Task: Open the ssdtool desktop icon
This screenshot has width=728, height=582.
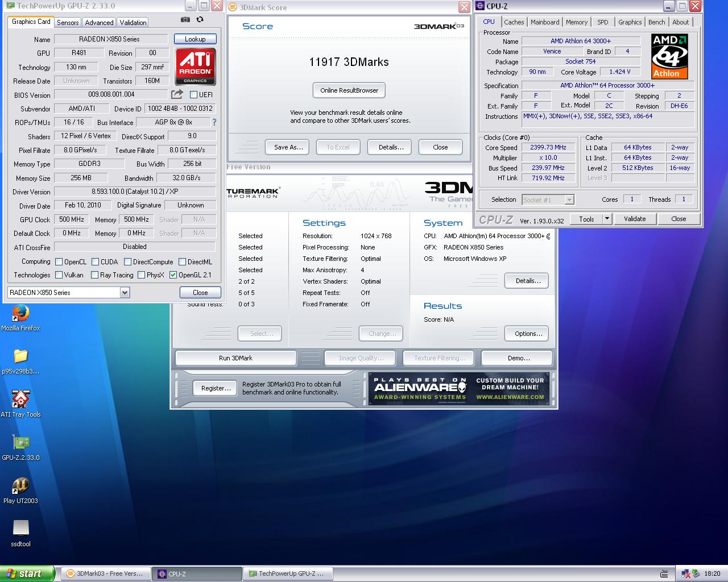Action: click(x=20, y=529)
